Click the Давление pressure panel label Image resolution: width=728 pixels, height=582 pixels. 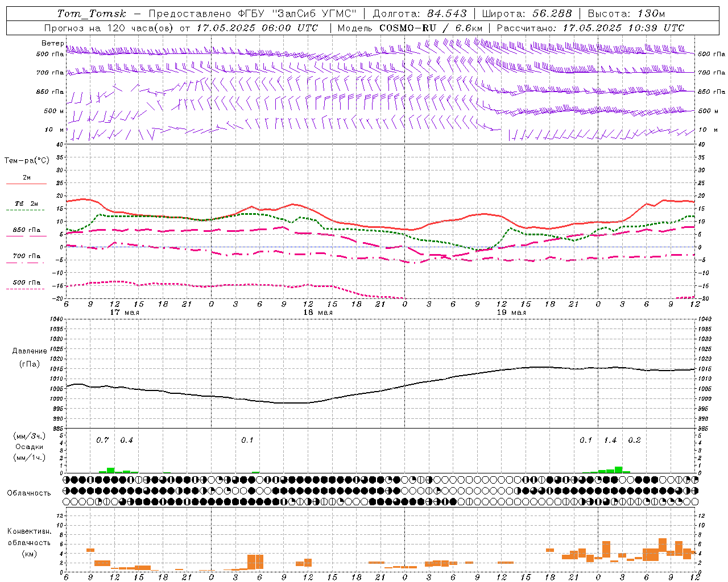30,351
